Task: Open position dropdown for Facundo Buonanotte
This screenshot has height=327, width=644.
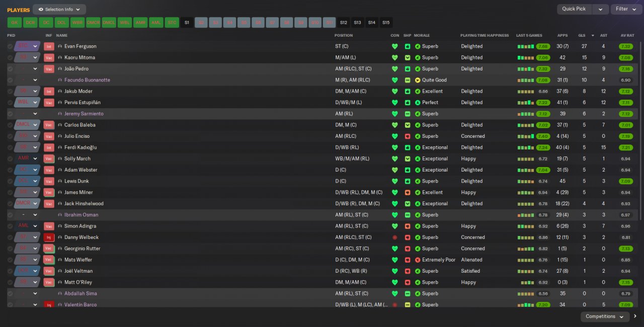Action: pyautogui.click(x=27, y=80)
